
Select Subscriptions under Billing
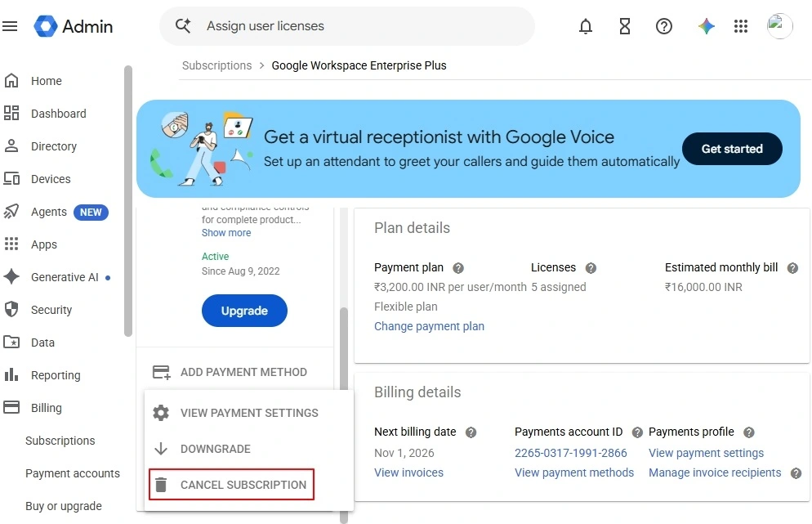pos(60,441)
